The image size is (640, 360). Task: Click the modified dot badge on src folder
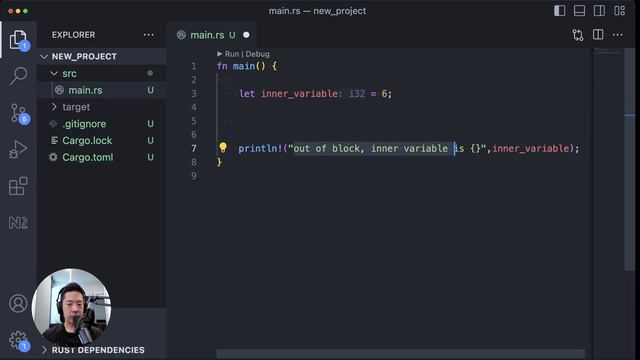coord(150,73)
